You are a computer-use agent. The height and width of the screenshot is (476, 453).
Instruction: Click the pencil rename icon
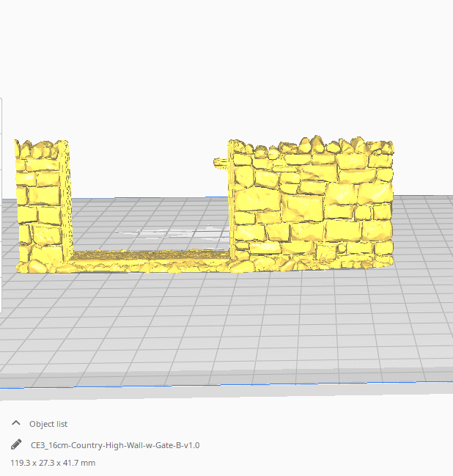pos(16,444)
